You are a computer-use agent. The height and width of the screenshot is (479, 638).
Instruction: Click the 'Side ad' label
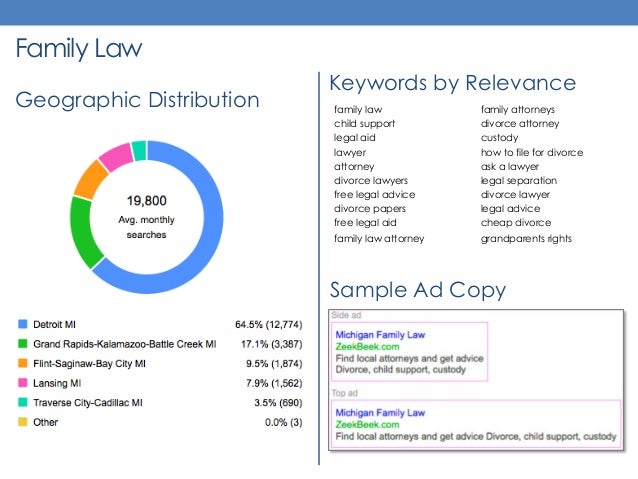[346, 315]
